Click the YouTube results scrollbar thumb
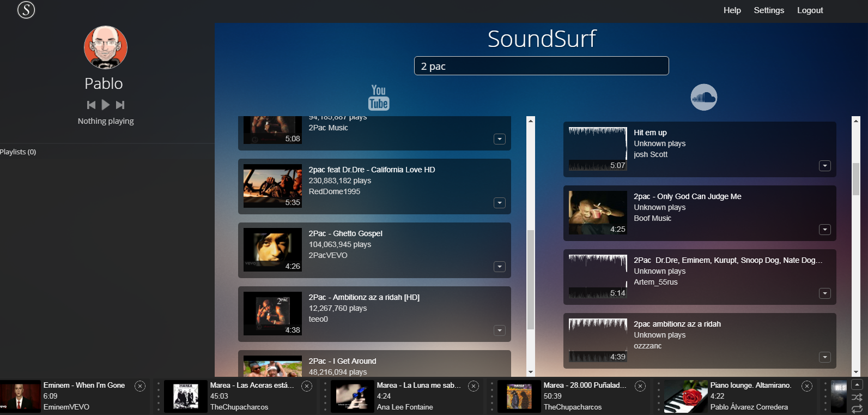 [x=531, y=280]
